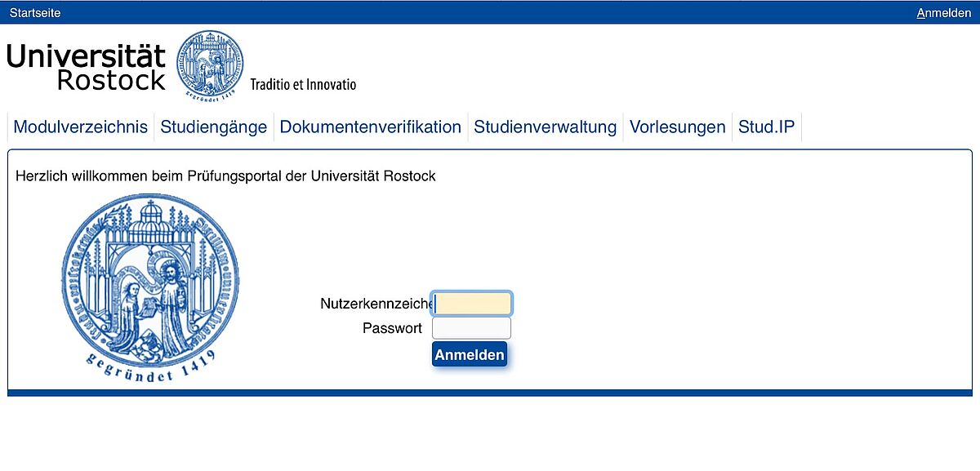Click the Nutzerkennzeichen label text
This screenshot has height=471, width=980.
[376, 304]
